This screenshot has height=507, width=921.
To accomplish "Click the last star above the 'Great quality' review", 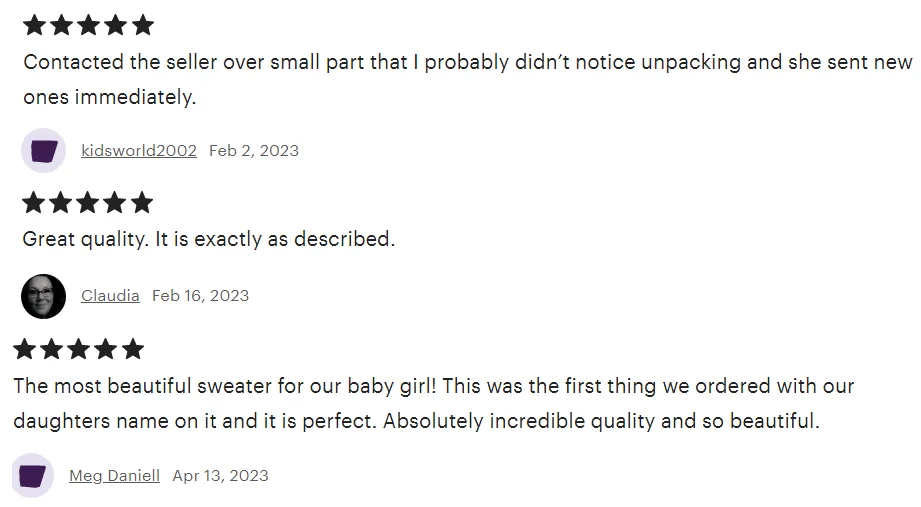I will pos(142,203).
